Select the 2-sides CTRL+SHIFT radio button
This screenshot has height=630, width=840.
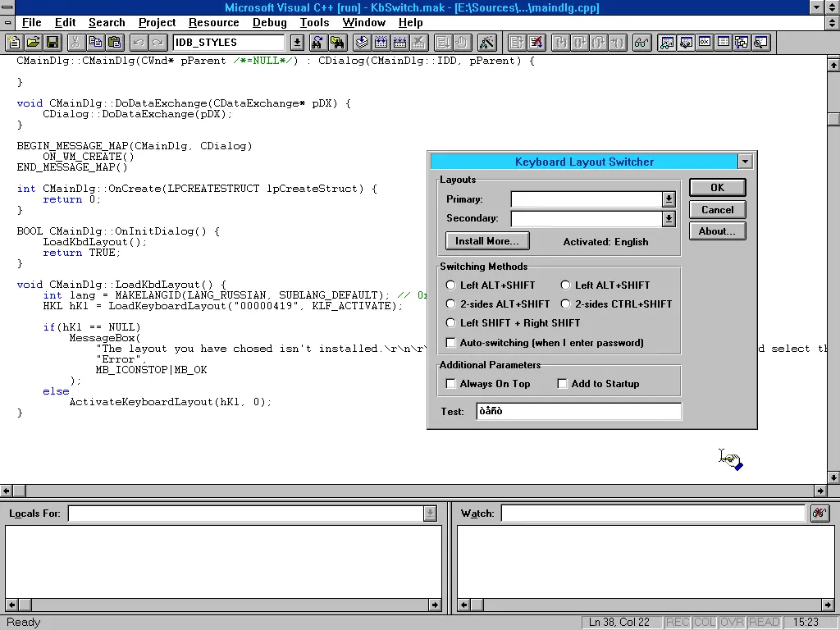(x=565, y=304)
